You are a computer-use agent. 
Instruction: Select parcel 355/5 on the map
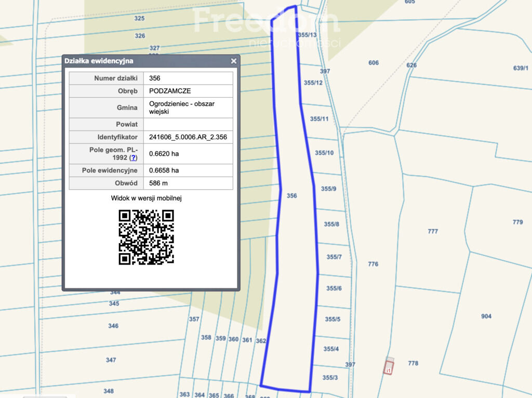click(x=332, y=319)
